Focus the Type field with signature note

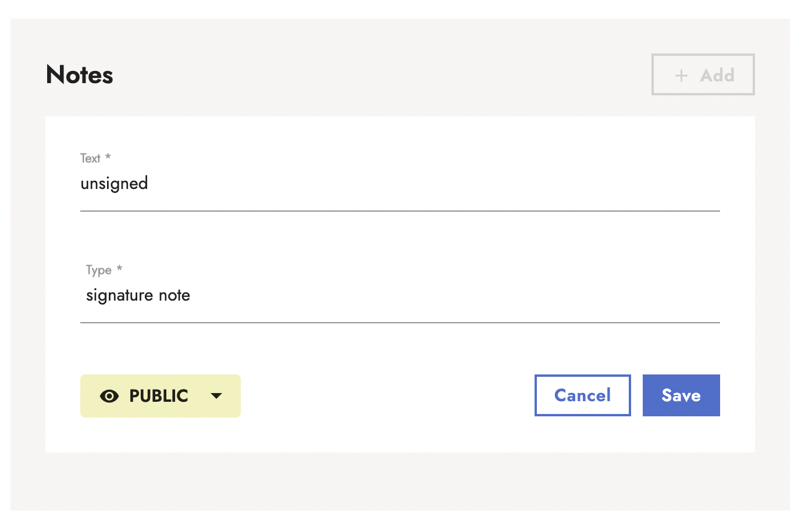[400, 295]
